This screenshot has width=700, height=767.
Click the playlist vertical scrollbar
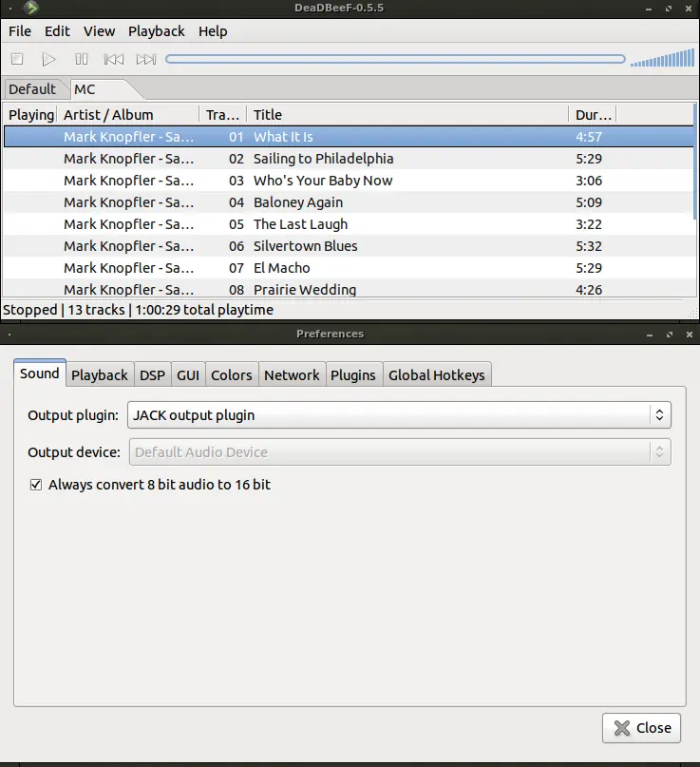click(x=695, y=162)
